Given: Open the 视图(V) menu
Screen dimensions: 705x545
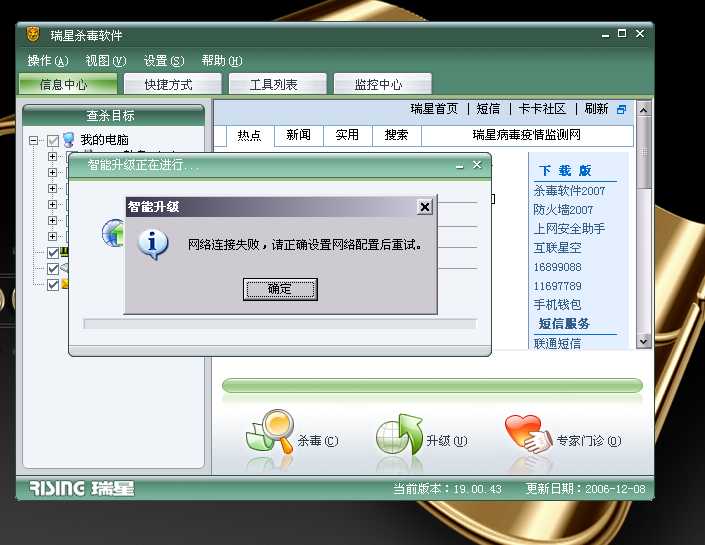Looking at the screenshot, I should 106,61.
